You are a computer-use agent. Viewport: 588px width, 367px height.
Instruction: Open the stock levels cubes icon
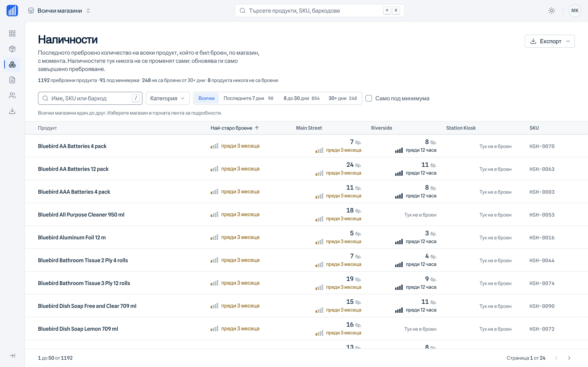click(x=12, y=64)
